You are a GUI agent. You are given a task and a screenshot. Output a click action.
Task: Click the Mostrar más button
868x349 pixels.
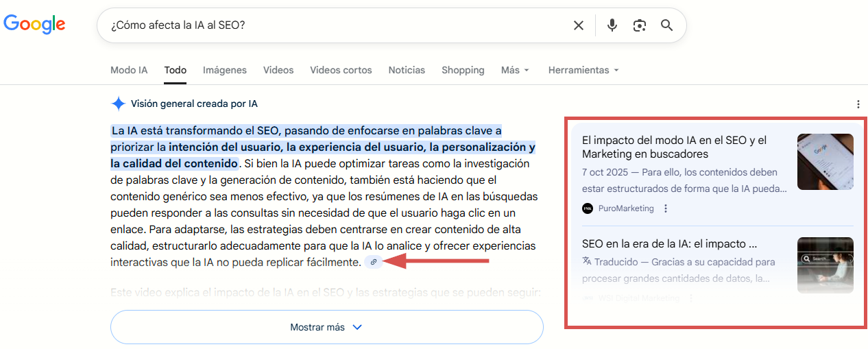[x=327, y=327]
